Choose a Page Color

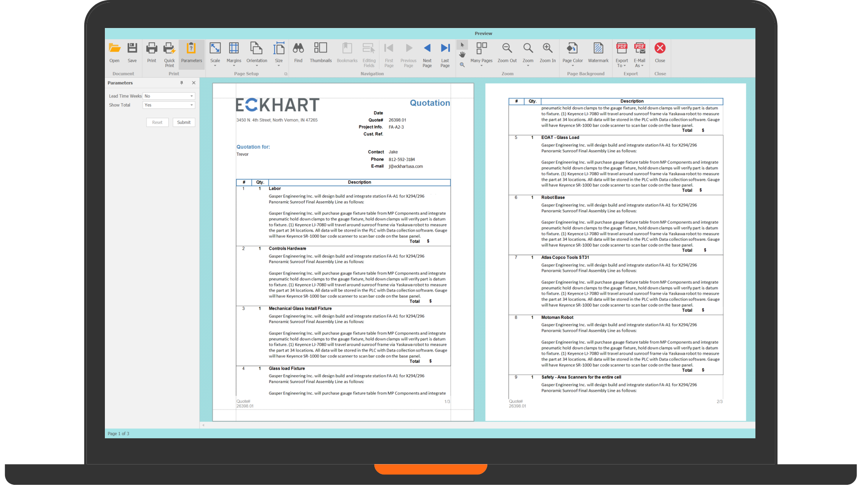[572, 49]
